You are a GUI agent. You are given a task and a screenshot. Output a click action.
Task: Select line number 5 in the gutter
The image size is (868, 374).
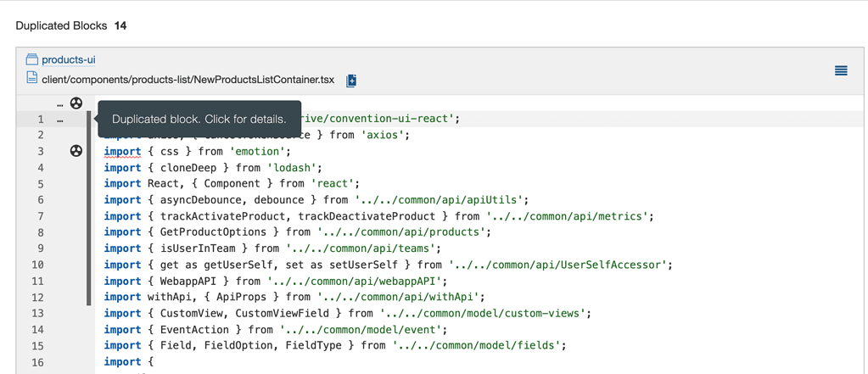pos(40,184)
